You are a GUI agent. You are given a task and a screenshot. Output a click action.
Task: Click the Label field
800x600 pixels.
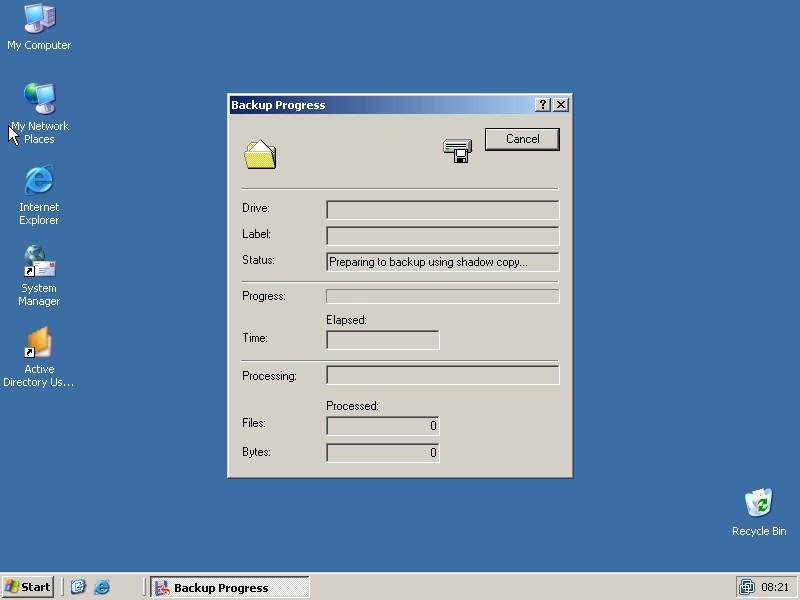[442, 236]
